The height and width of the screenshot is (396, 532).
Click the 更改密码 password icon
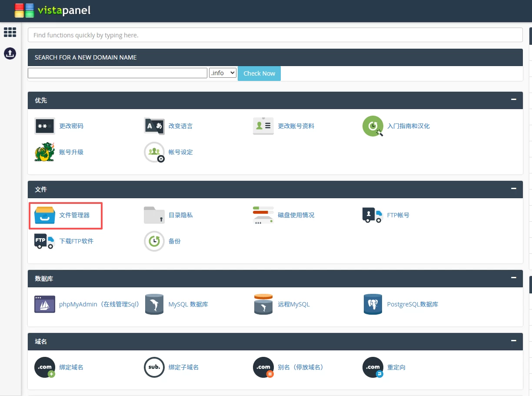(x=45, y=126)
